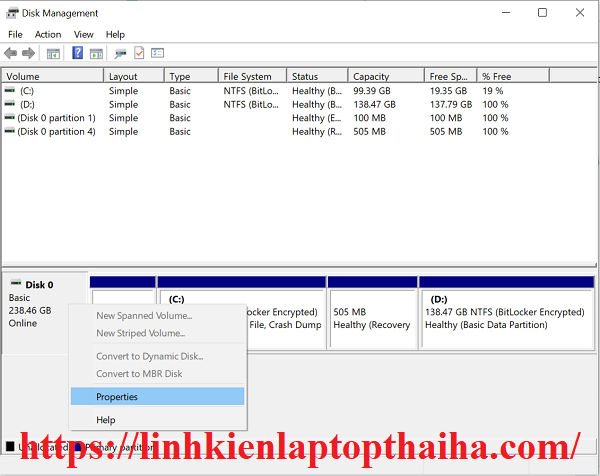Click the Forward arrow toolbar icon
This screenshot has width=600, height=476.
[x=29, y=53]
